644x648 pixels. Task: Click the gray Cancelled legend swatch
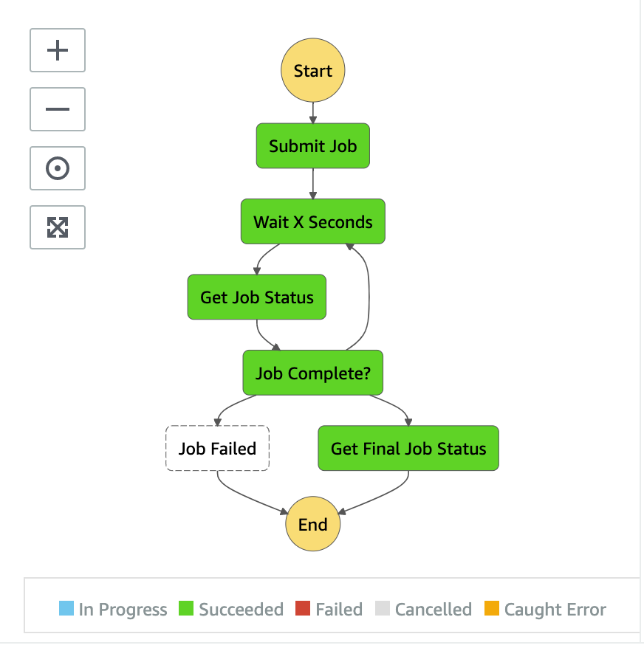(382, 608)
